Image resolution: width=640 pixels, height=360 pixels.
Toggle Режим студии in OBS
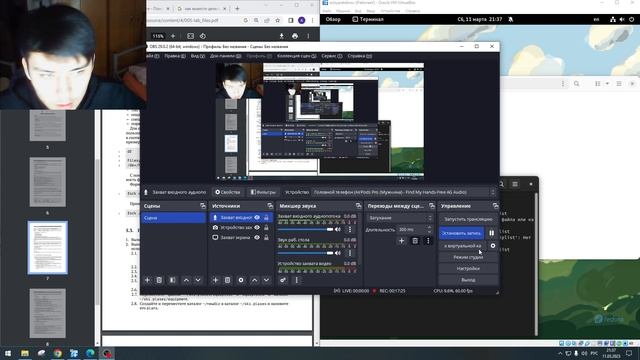[x=468, y=257]
